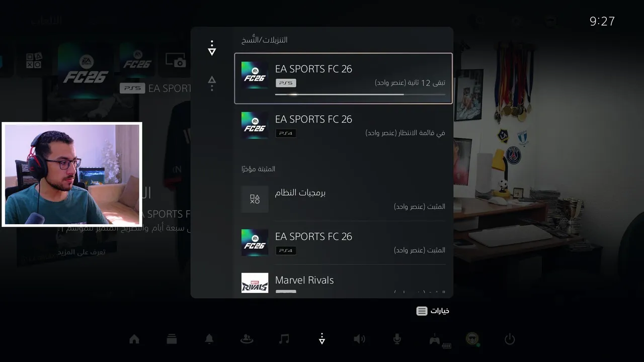Switch to the Downloads tab arrow icon
Image resolution: width=644 pixels, height=362 pixels.
(x=212, y=48)
